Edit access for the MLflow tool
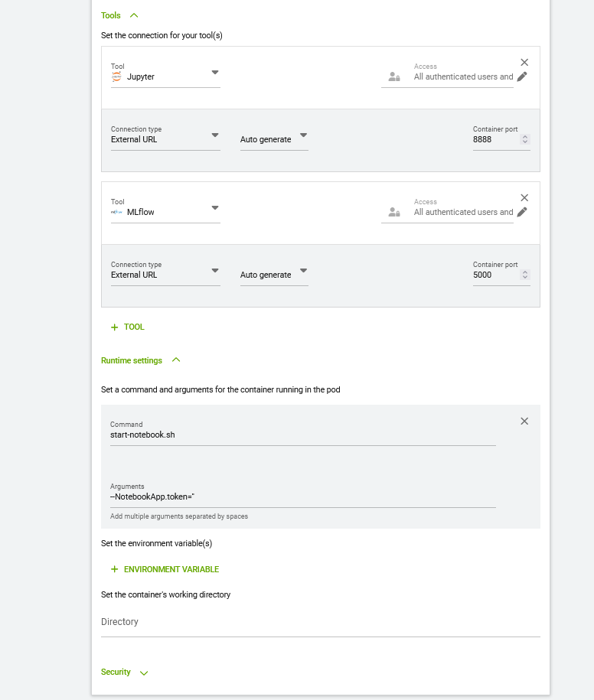 (x=522, y=212)
